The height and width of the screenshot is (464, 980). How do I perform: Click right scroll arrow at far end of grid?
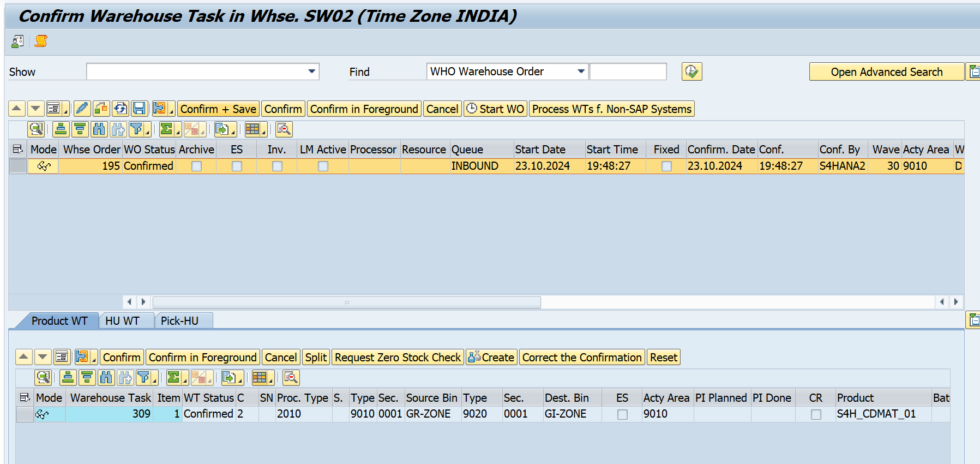point(955,302)
